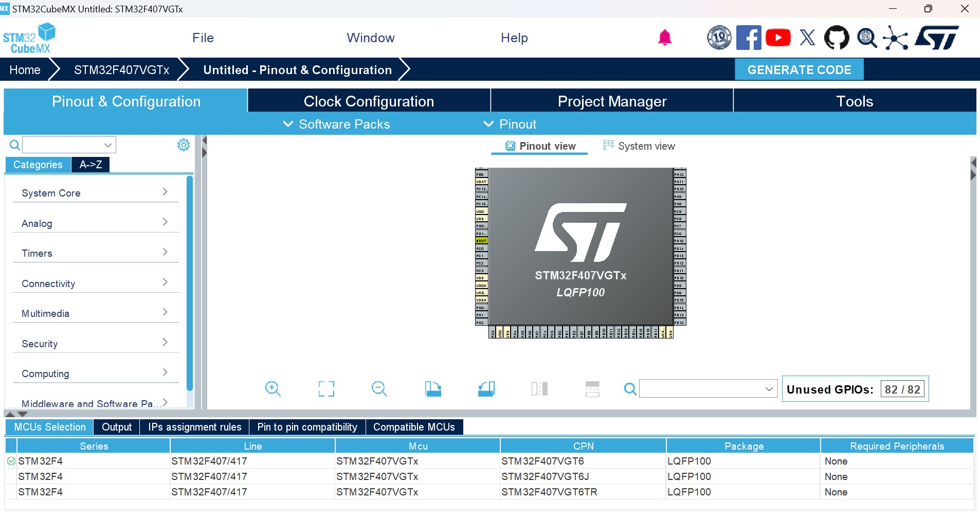Select the Pinout & Configuration tab
Screen dimensions: 980x516
(126, 101)
